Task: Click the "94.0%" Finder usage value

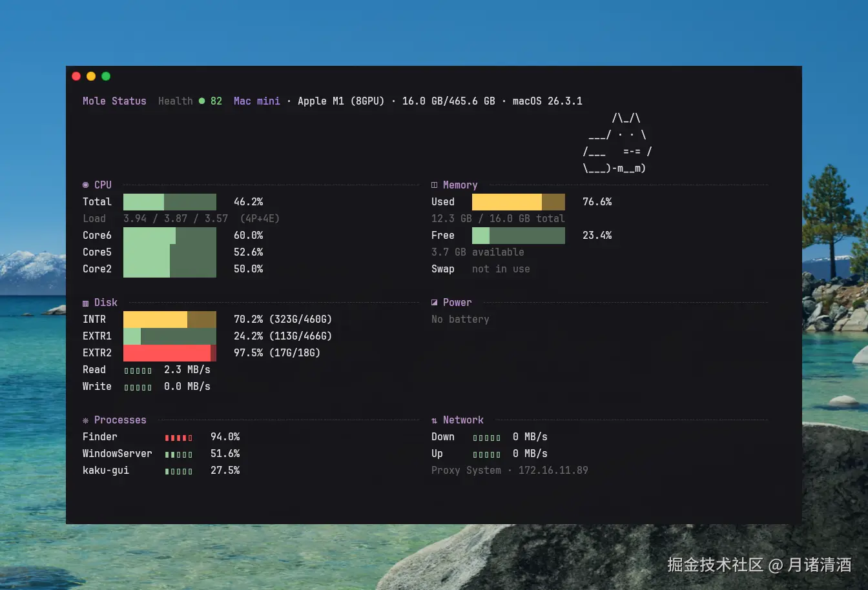Action: (225, 437)
